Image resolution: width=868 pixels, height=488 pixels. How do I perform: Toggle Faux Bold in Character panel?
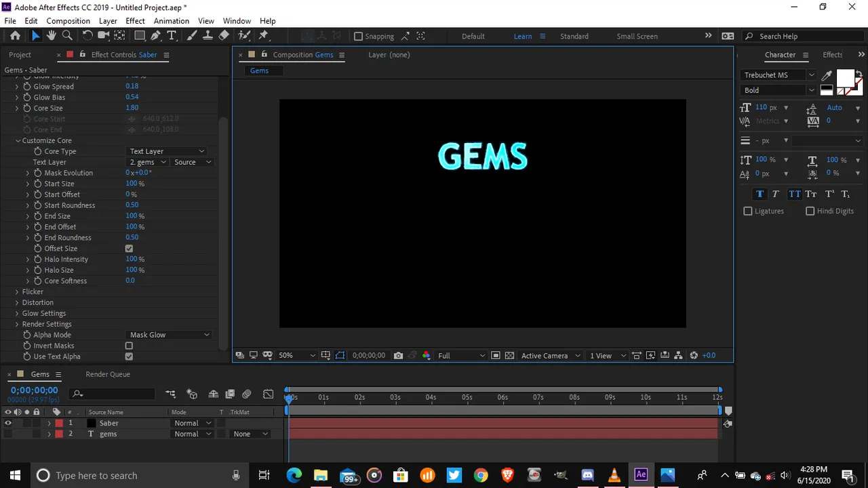coord(759,194)
